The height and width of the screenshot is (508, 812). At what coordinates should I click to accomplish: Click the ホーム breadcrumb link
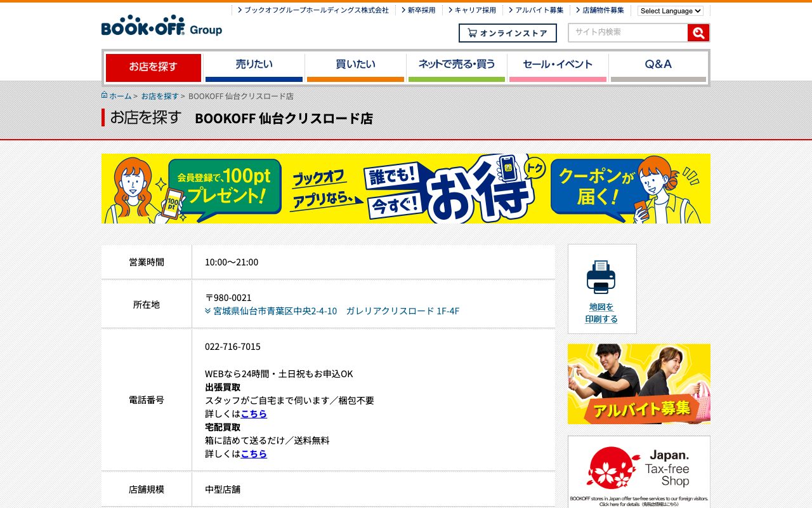[121, 96]
